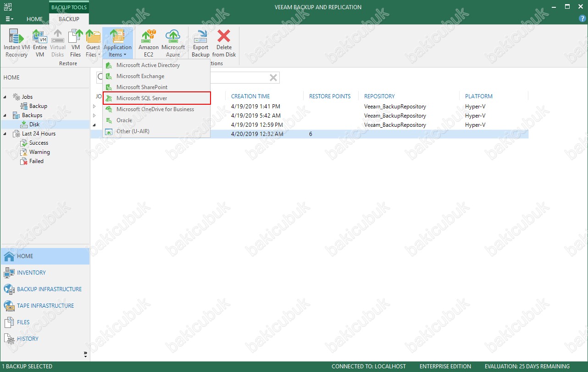Open TAPE INFRASTRUCTURE view

coord(45,306)
